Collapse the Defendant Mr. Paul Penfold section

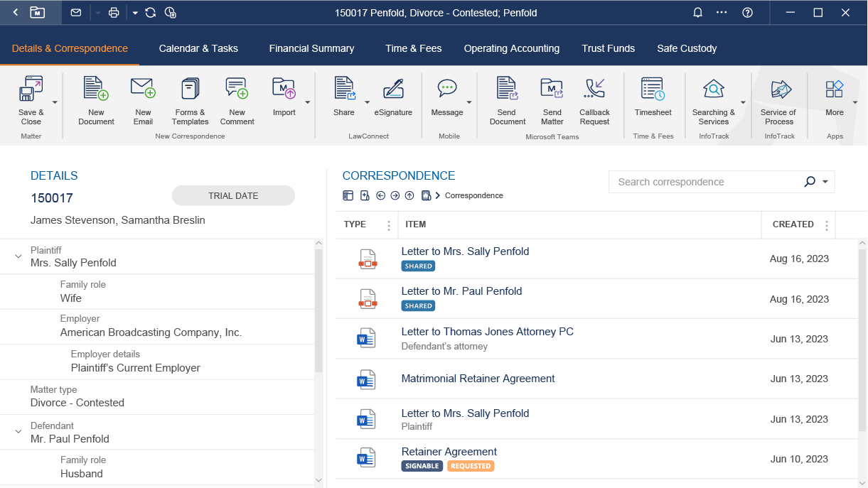[17, 430]
